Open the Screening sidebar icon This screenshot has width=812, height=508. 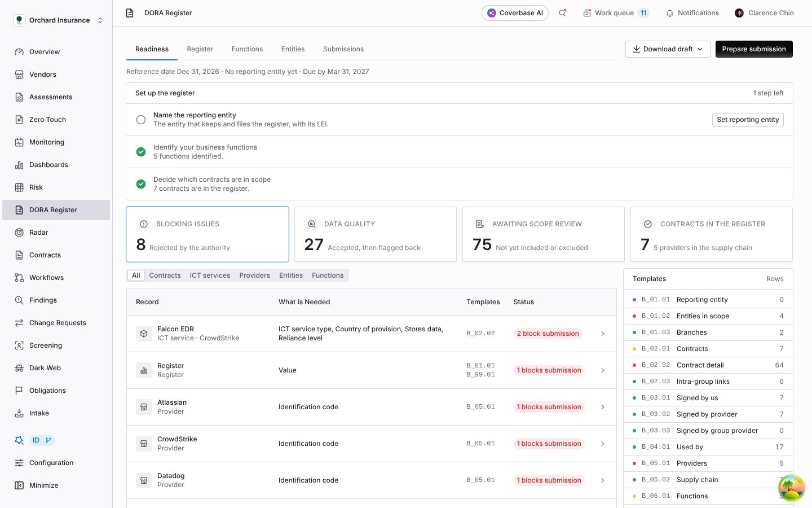click(19, 345)
